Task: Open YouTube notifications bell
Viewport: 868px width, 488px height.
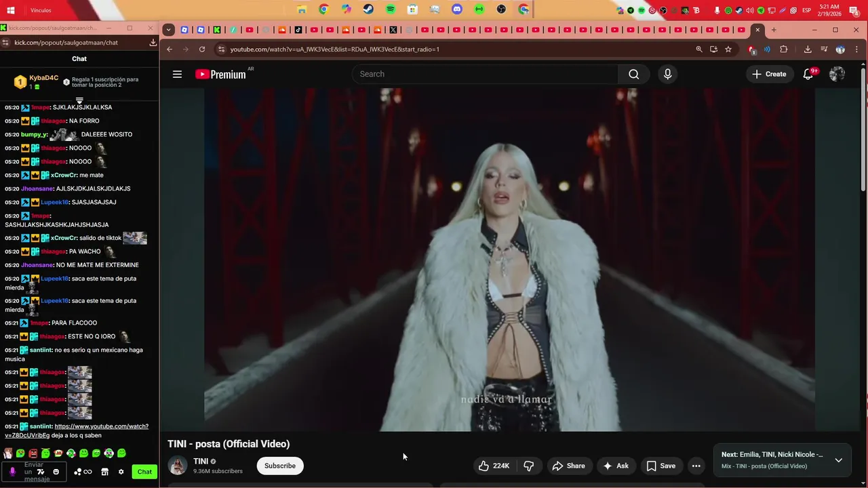Action: tap(808, 75)
